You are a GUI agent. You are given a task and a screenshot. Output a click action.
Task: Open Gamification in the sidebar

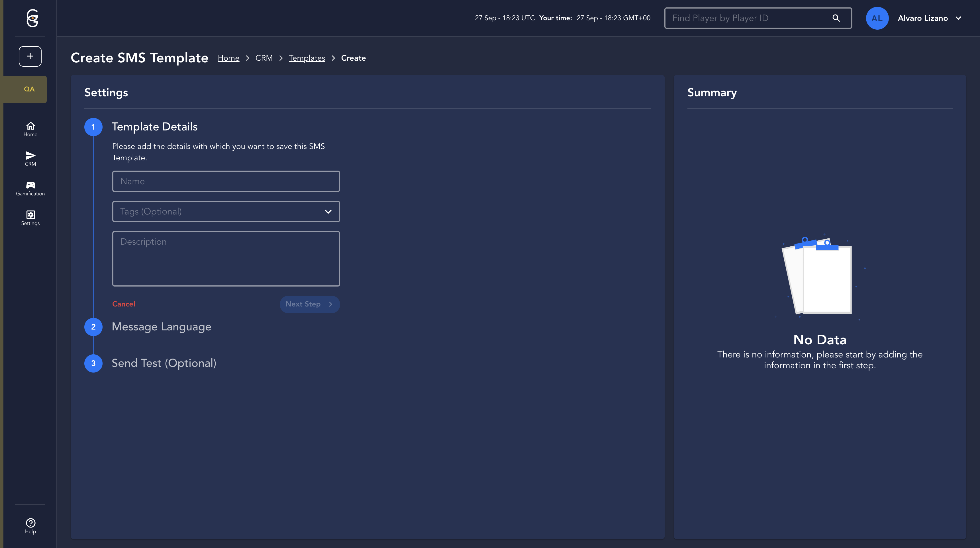[x=30, y=188]
